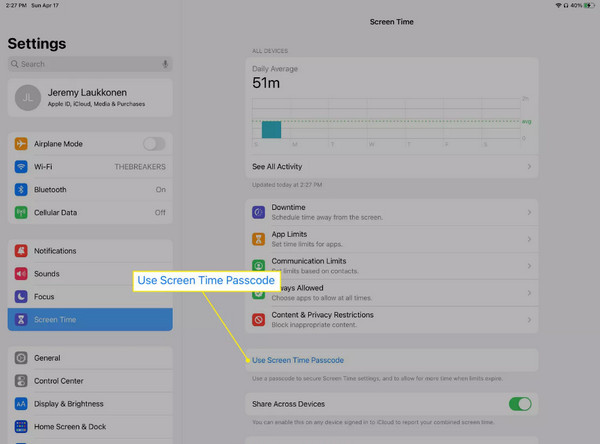Select Control Center in settings sidebar
The width and height of the screenshot is (600, 444).
90,381
